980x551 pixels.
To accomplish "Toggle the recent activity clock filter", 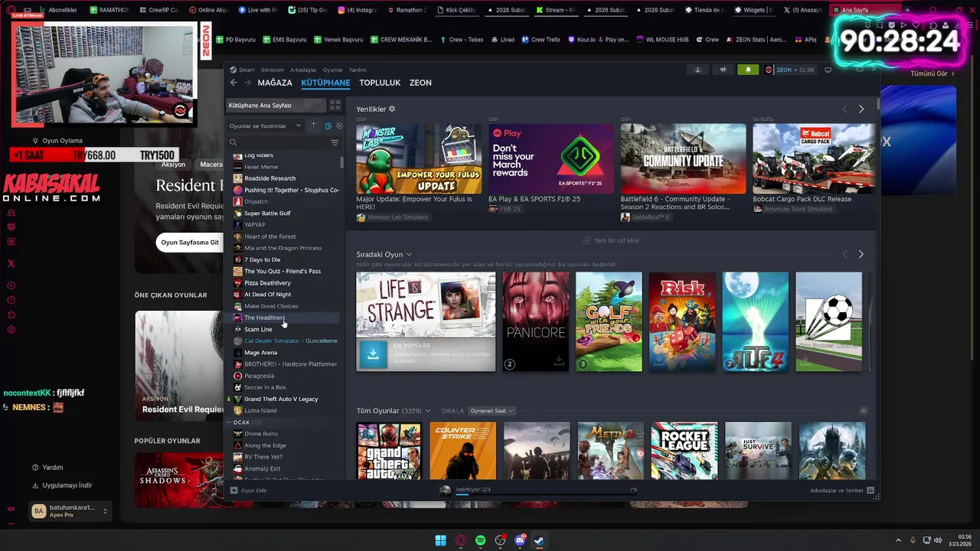I will coord(328,126).
